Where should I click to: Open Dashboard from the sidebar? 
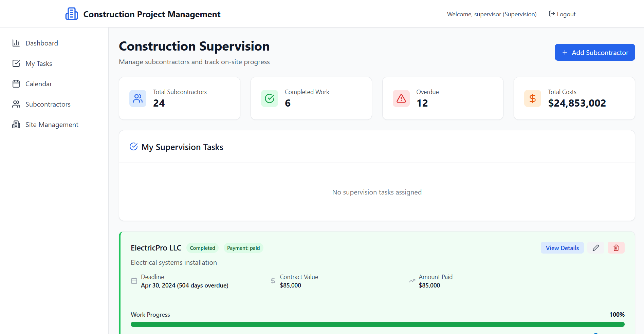coord(41,43)
